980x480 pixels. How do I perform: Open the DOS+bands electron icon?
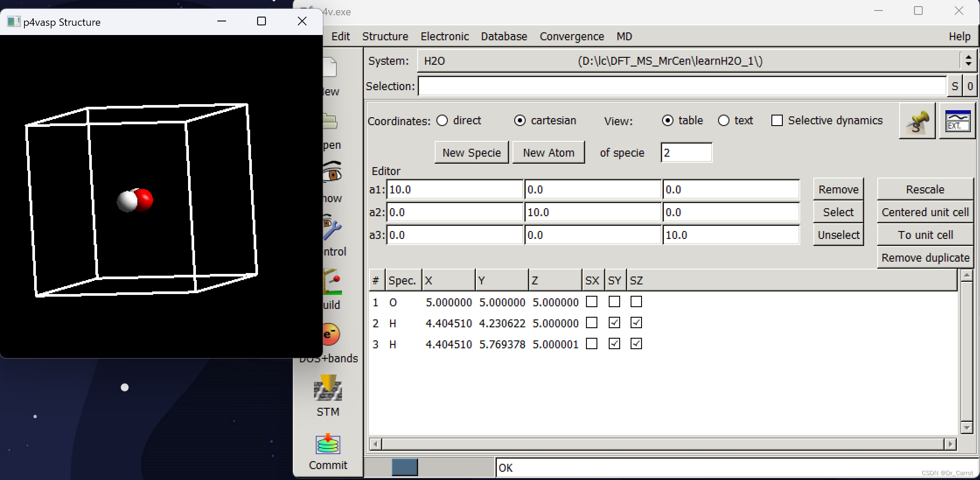click(331, 335)
